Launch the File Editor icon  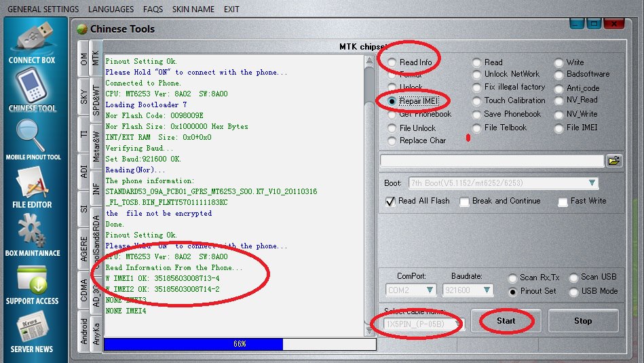click(x=32, y=184)
